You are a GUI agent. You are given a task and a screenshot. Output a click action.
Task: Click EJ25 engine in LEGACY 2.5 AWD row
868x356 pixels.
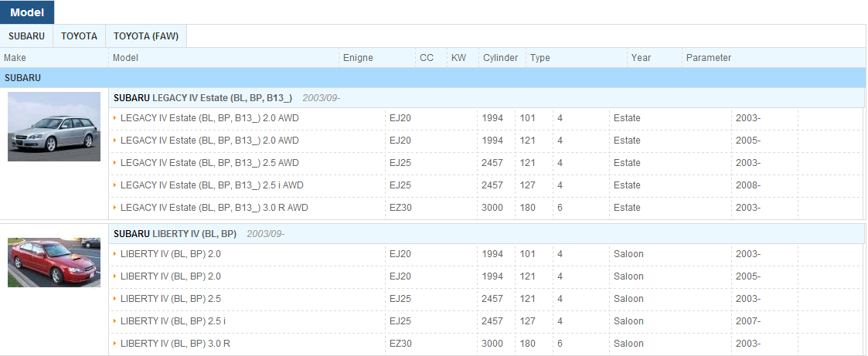pos(400,163)
